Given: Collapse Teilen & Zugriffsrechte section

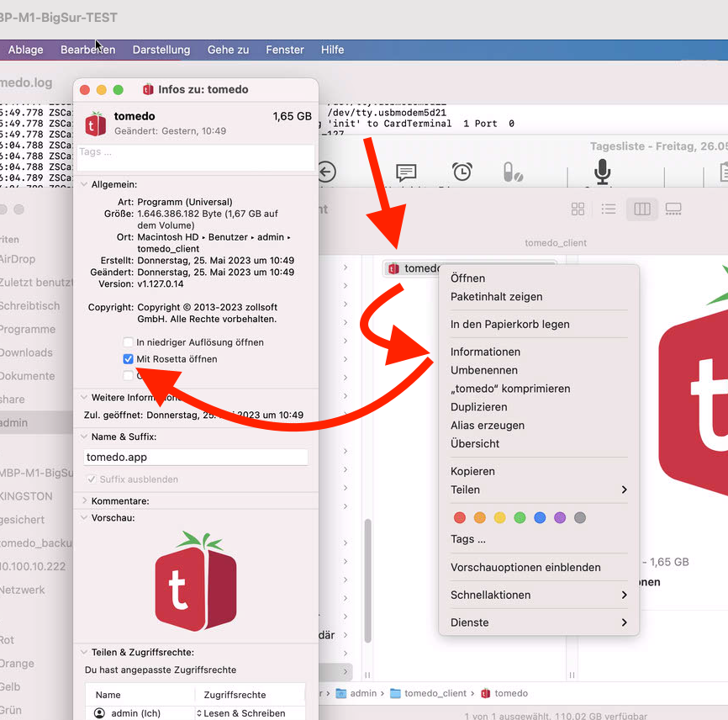Looking at the screenshot, I should pos(84,652).
